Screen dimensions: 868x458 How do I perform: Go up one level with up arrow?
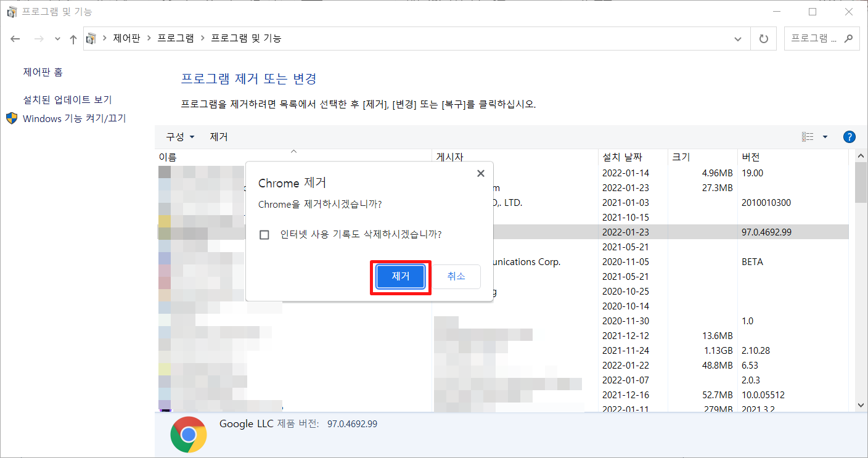[73, 39]
